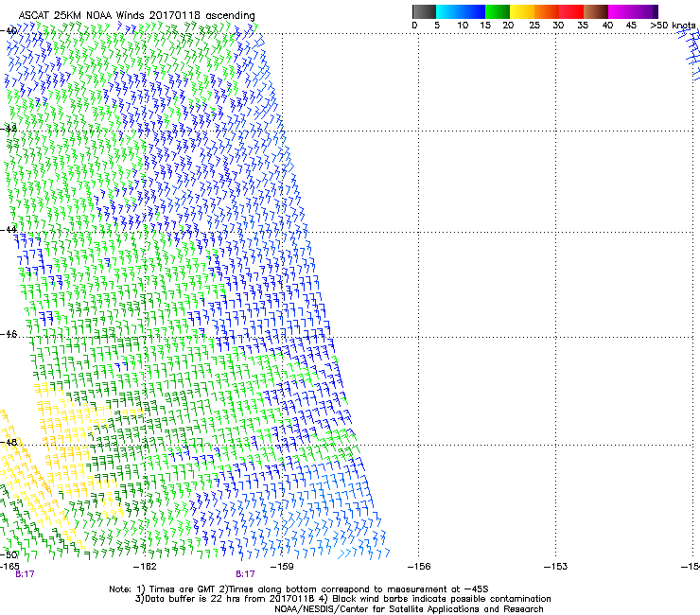The height and width of the screenshot is (615, 700).
Task: Click the gray 0-5 knots legend swatch
Action: (x=424, y=11)
